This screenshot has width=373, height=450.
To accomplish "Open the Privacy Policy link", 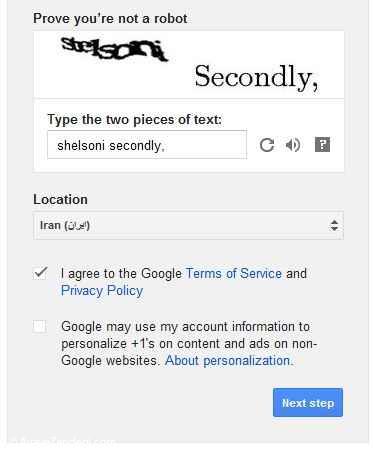I will pos(102,291).
